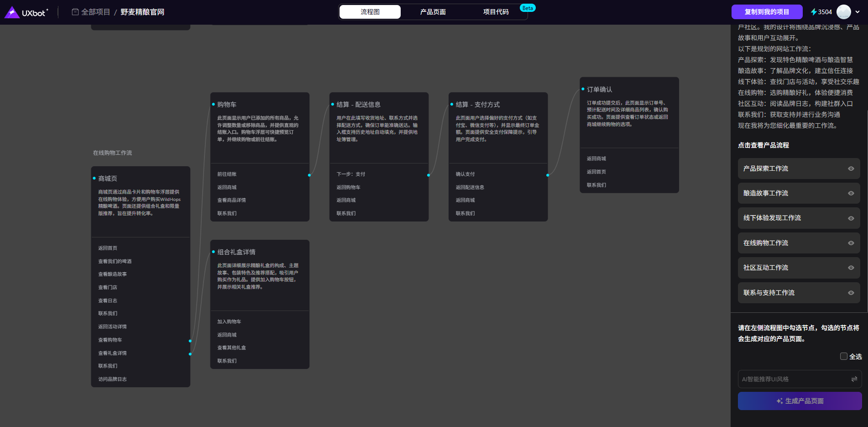The height and width of the screenshot is (427, 868).
Task: Click the swap icon in AI style field
Action: coord(854,379)
